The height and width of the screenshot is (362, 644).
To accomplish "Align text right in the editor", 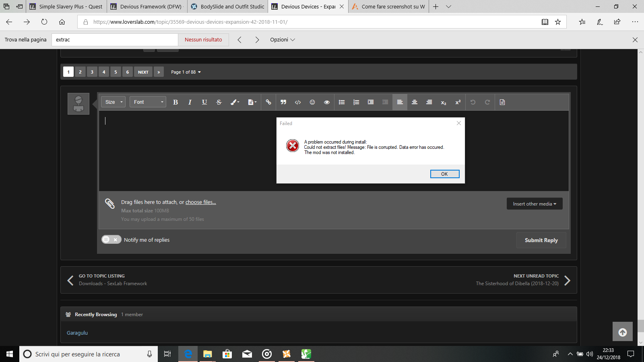I will (429, 102).
